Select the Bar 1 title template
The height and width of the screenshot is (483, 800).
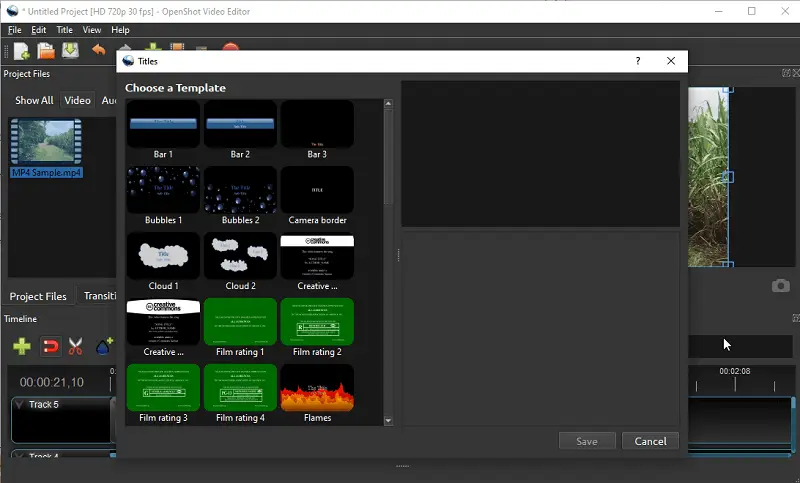tap(163, 130)
